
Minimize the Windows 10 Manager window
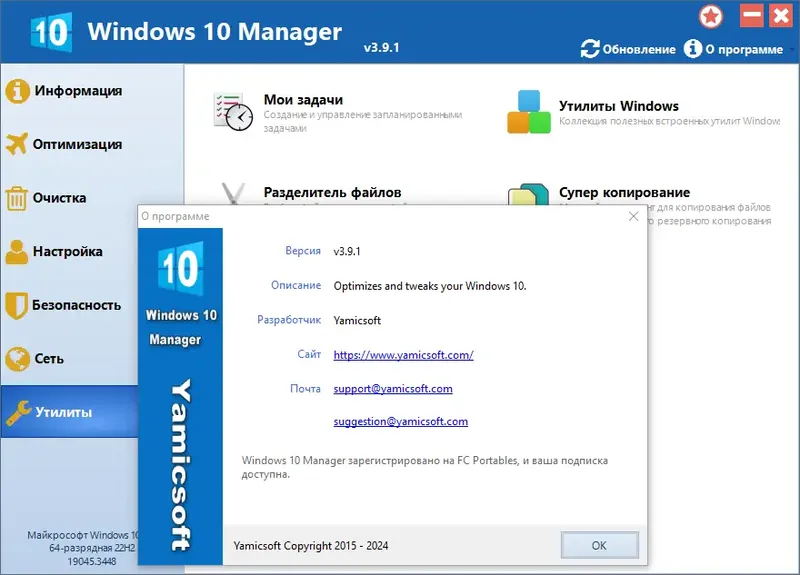[x=752, y=15]
